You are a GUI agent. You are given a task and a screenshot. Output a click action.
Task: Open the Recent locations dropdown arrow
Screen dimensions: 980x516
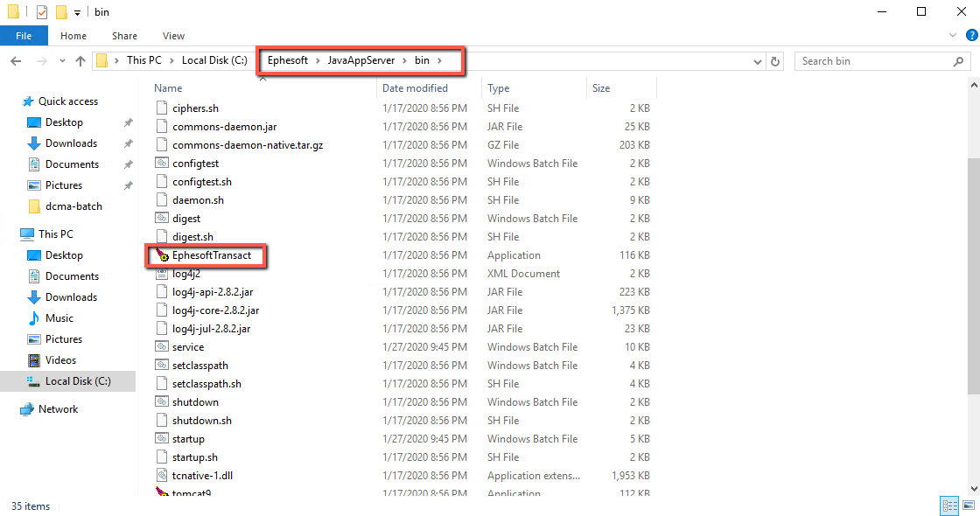(61, 61)
